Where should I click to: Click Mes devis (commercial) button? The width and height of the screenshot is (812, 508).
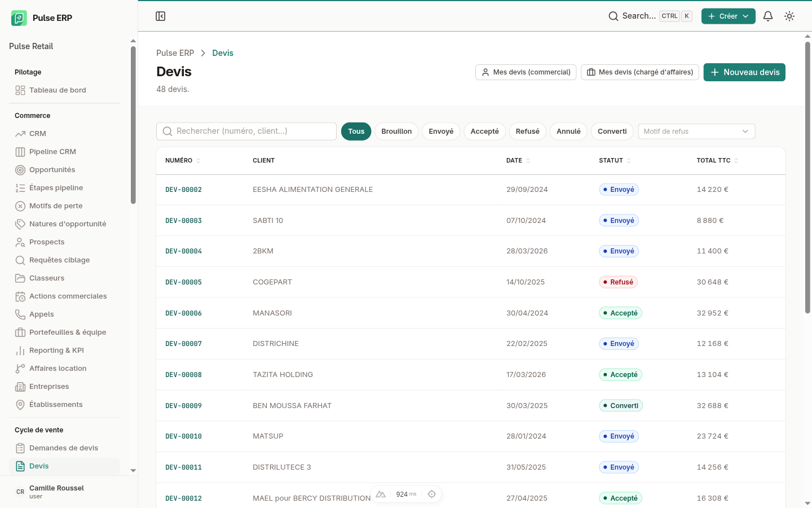(x=526, y=72)
